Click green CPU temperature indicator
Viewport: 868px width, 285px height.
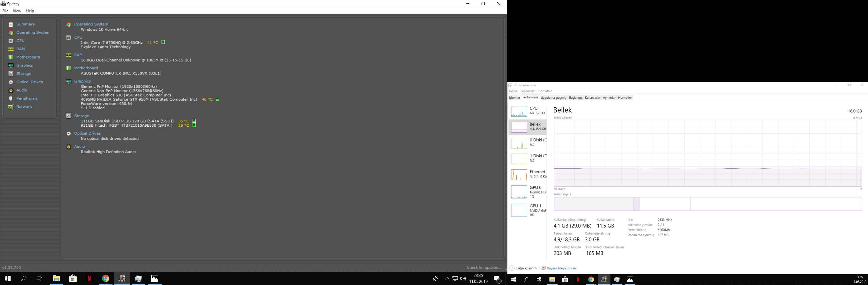click(x=163, y=42)
